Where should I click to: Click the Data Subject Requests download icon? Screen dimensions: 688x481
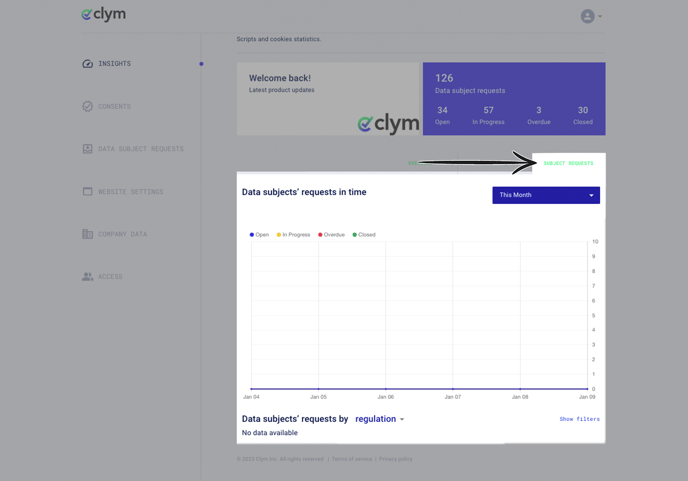point(87,149)
